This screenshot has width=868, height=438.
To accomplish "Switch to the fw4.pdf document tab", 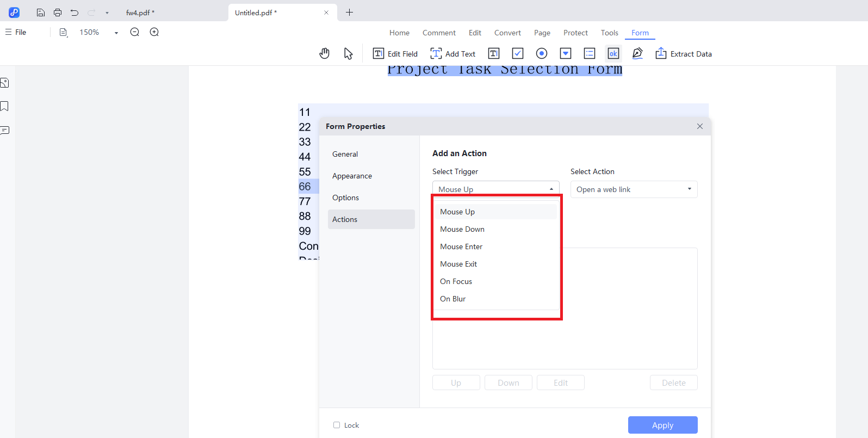I will (140, 13).
